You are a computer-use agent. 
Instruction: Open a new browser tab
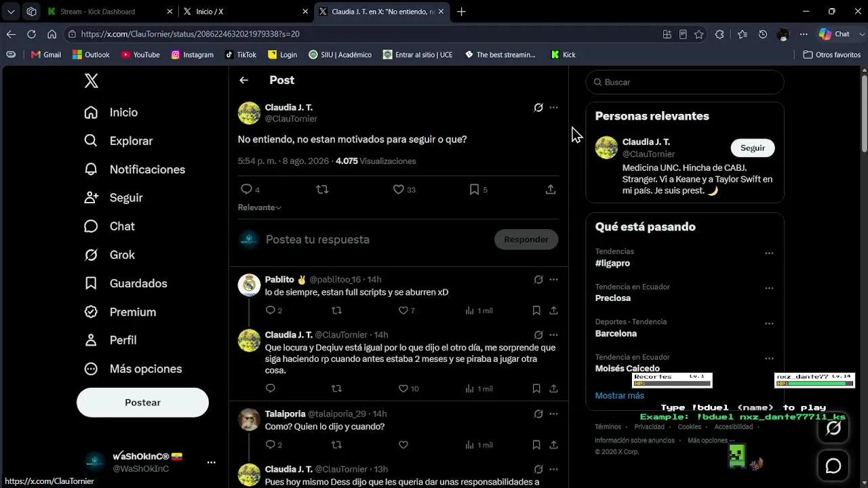point(461,12)
